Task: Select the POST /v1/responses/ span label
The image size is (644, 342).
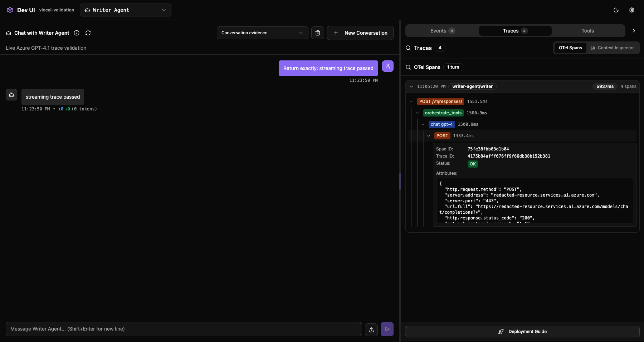Action: pos(440,101)
